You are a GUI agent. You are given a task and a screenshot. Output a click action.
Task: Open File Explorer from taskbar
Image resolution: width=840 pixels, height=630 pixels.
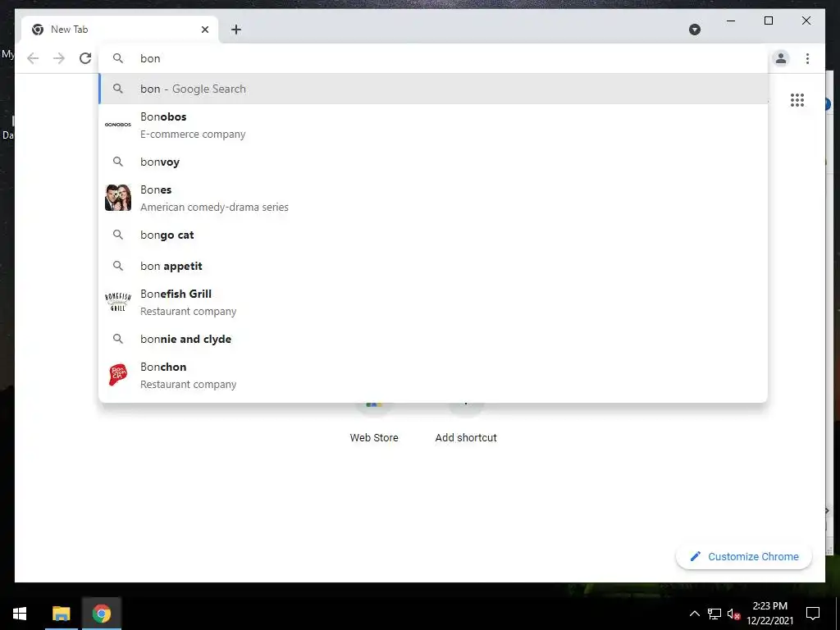(61, 614)
